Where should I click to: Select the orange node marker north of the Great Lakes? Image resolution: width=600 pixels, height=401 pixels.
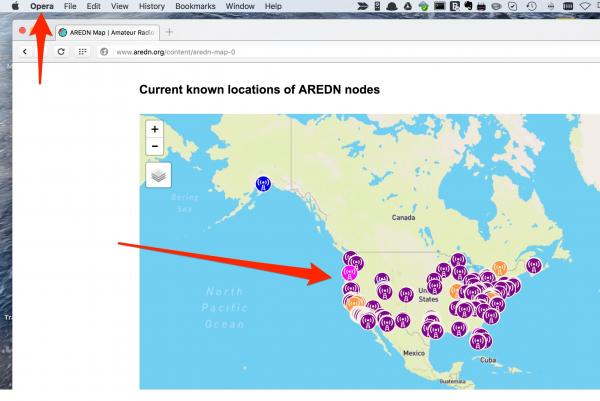click(499, 268)
